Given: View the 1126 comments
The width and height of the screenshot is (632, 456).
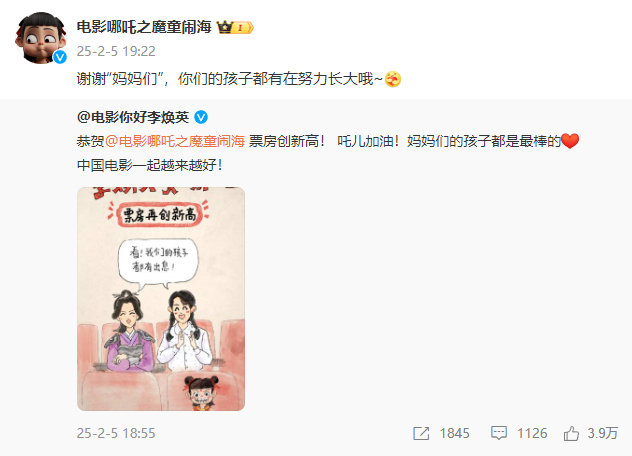Looking at the screenshot, I should tap(532, 433).
